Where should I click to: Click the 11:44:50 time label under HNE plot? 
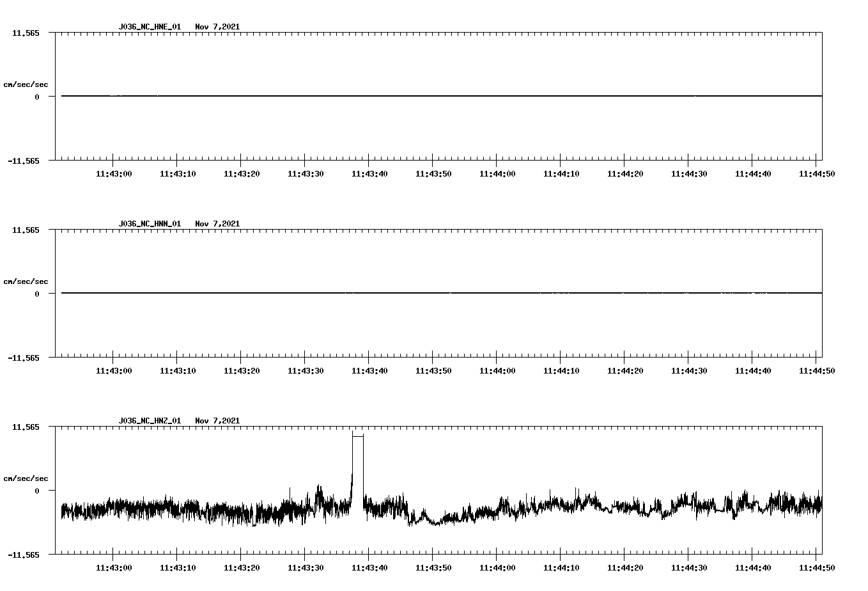click(x=817, y=174)
